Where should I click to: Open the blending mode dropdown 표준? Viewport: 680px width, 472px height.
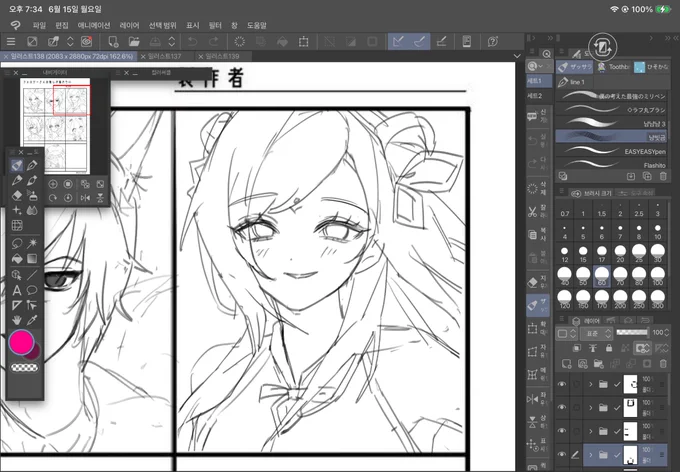coord(596,333)
